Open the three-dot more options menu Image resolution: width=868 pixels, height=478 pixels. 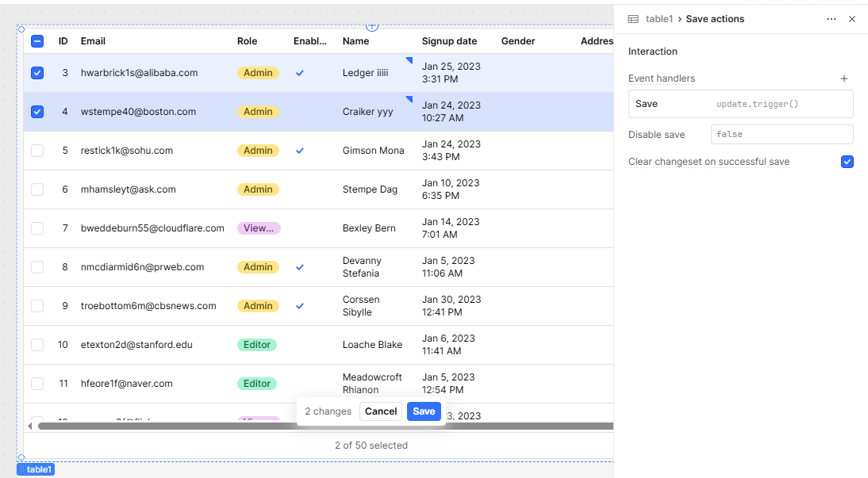click(x=831, y=19)
